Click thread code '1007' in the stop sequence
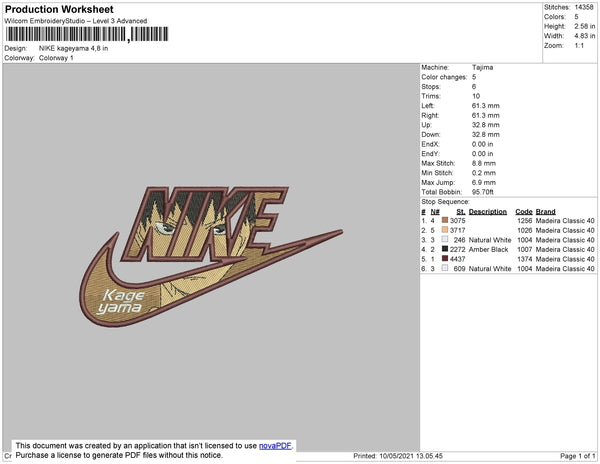This screenshot has height=464, width=600. 525,249
